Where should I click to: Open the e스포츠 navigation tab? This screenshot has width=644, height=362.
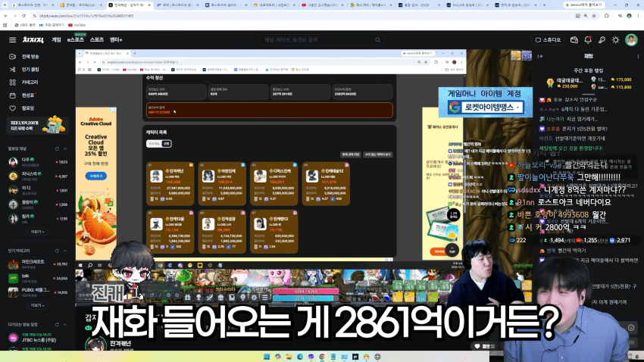(76, 40)
